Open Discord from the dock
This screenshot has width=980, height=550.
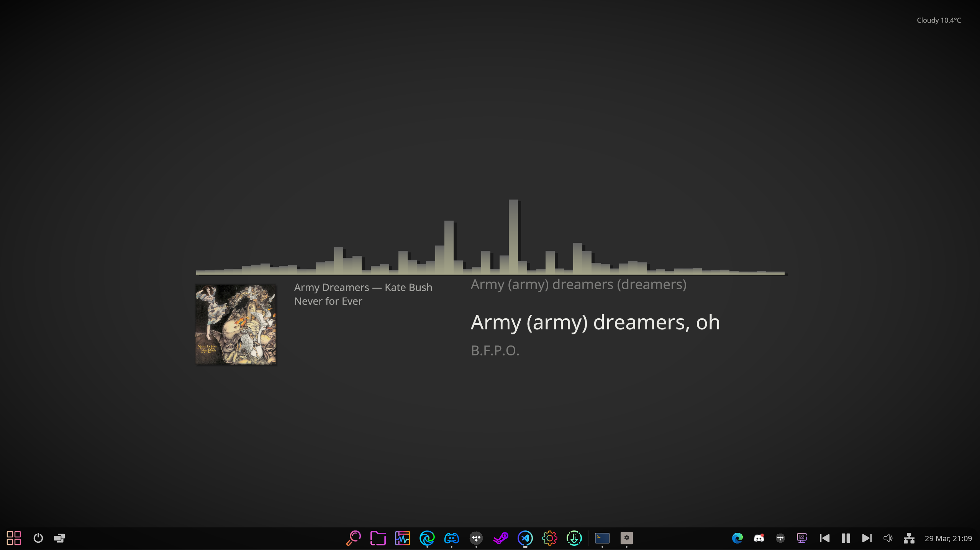click(451, 538)
